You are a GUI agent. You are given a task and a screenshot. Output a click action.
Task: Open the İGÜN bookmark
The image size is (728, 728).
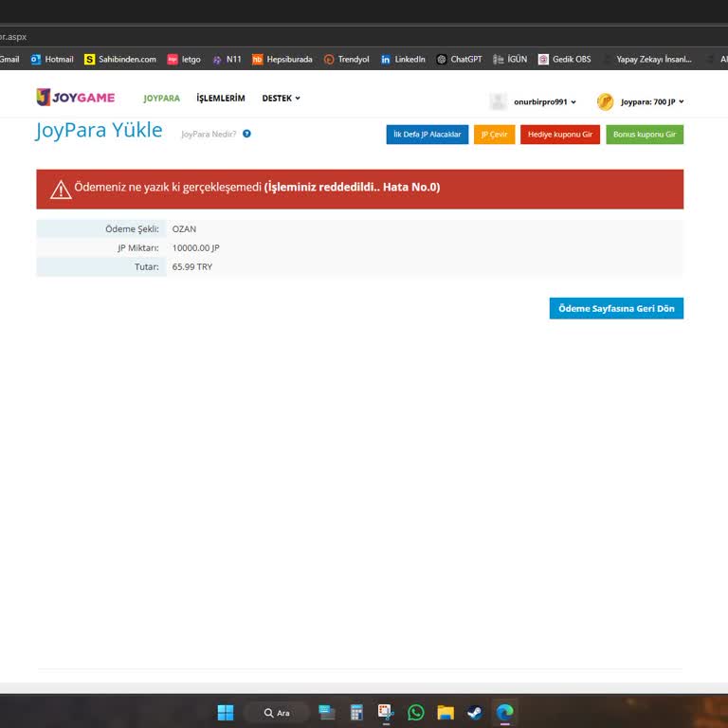click(510, 60)
